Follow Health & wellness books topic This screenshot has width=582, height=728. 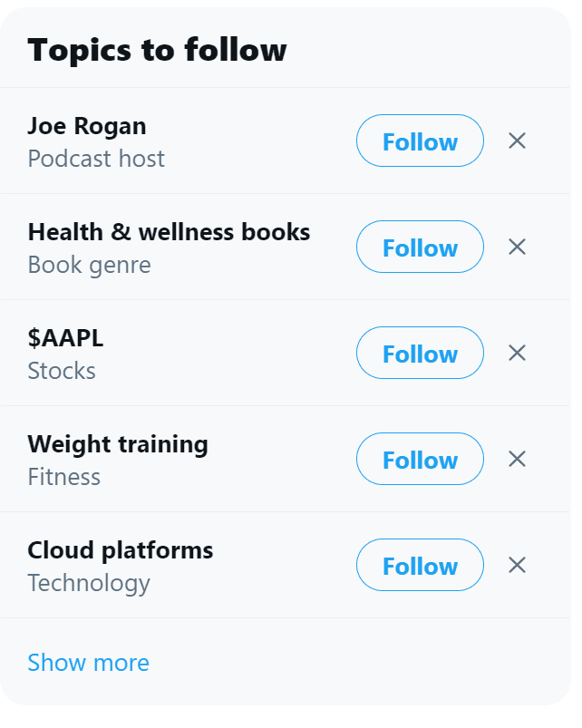pos(420,248)
